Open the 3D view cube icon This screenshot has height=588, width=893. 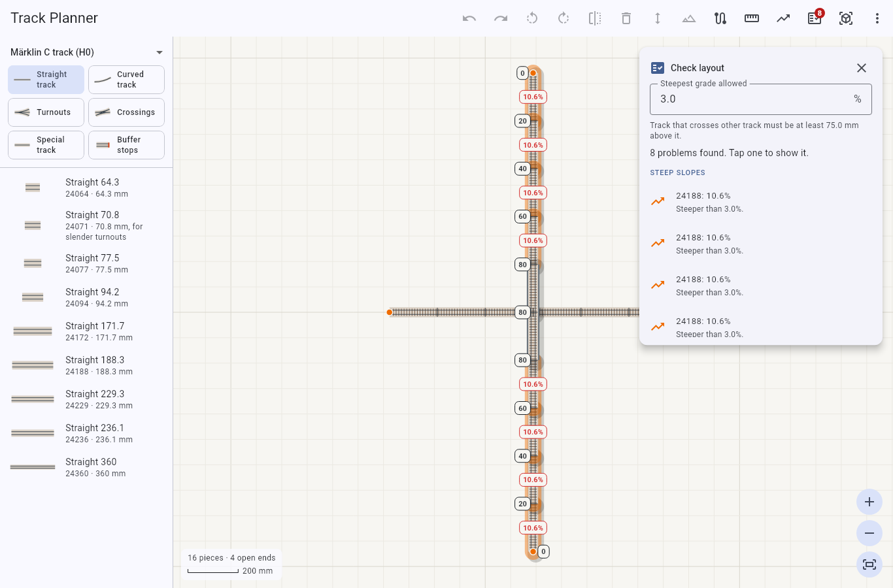coord(846,18)
